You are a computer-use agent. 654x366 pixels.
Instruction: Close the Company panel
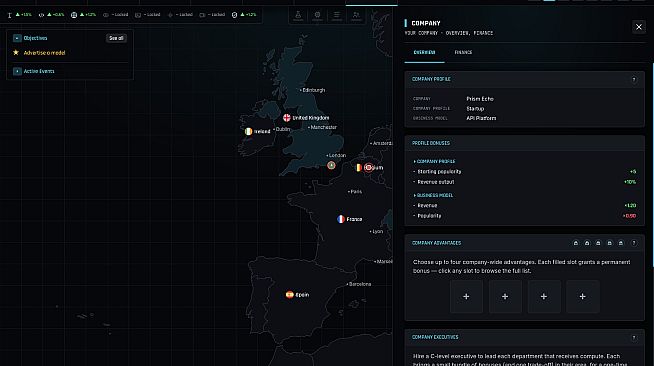click(x=639, y=27)
